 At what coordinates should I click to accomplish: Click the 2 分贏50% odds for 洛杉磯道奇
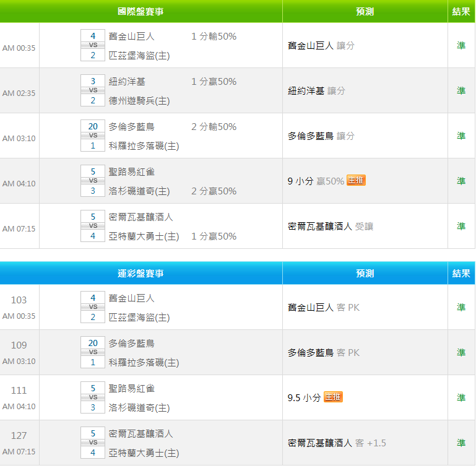click(214, 191)
